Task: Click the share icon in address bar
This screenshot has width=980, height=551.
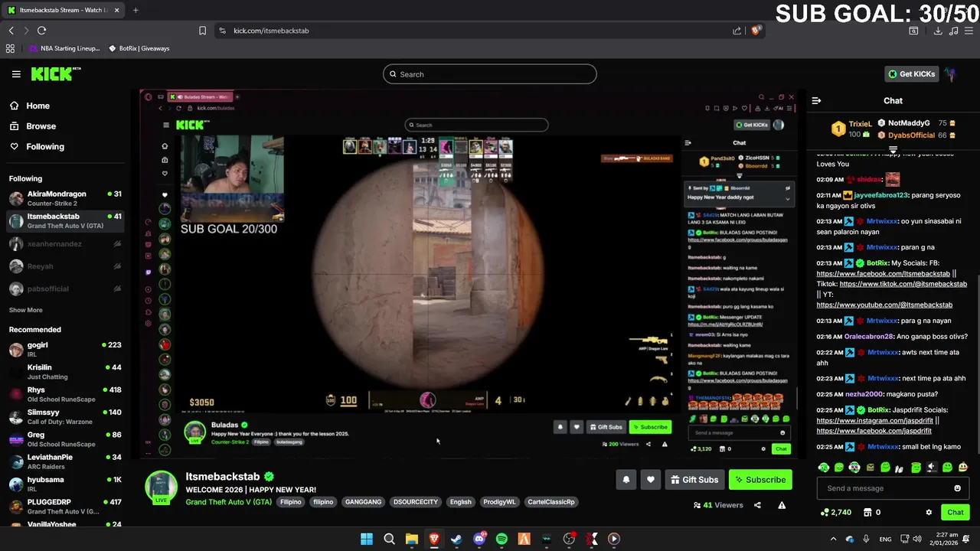Action: pyautogui.click(x=737, y=31)
